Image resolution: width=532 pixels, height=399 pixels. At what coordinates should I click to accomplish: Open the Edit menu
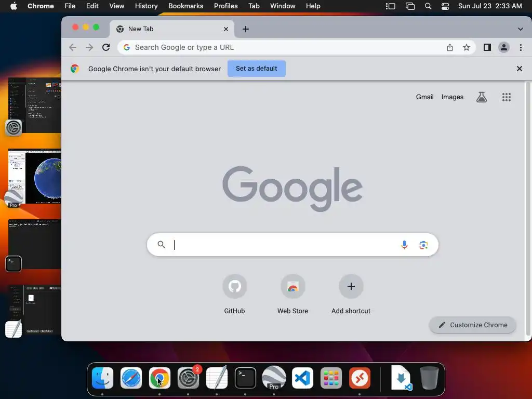(92, 6)
